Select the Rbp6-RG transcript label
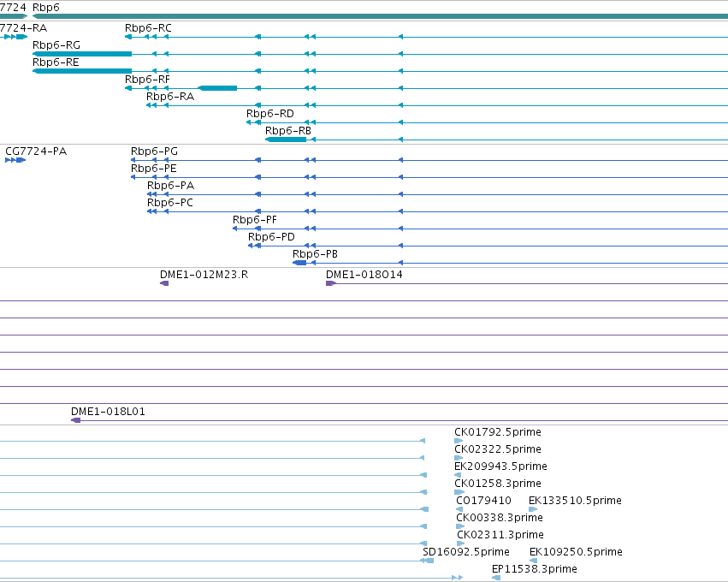Image resolution: width=728 pixels, height=582 pixels. [x=56, y=45]
